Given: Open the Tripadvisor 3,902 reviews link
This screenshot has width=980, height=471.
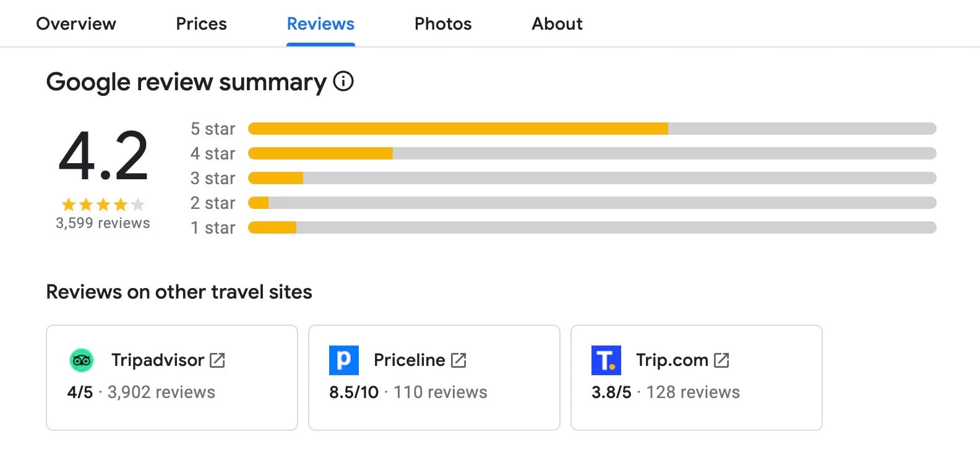Looking at the screenshot, I should click(161, 392).
